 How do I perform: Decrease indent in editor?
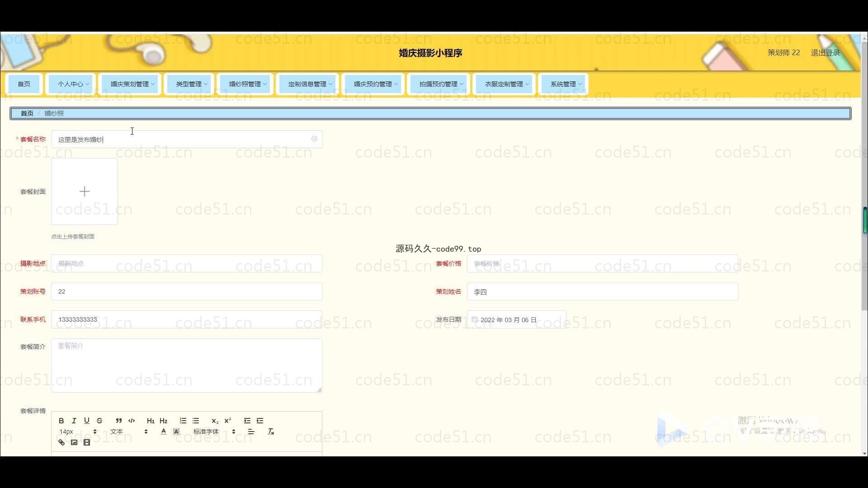(x=247, y=421)
